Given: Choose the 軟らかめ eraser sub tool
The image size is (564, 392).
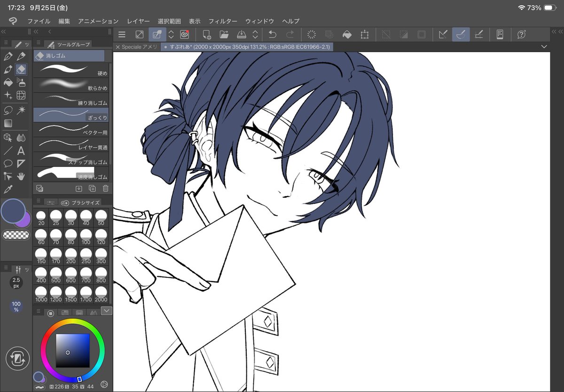Looking at the screenshot, I should coord(71,85).
